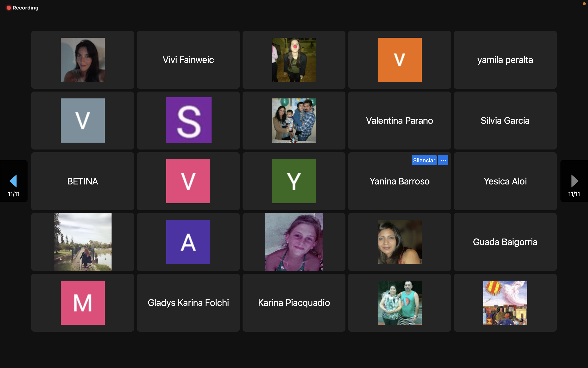Select Silvia García participant tile
This screenshot has height=368, width=588.
[x=505, y=121]
